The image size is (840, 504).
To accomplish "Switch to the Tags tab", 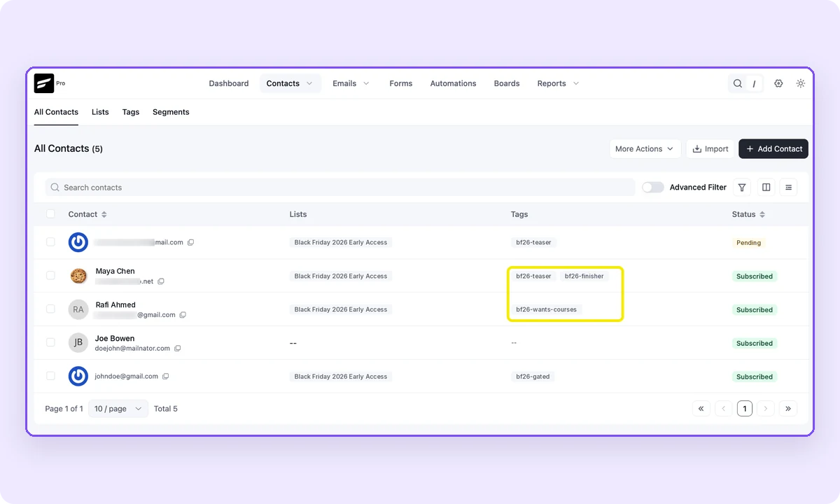I will [131, 112].
